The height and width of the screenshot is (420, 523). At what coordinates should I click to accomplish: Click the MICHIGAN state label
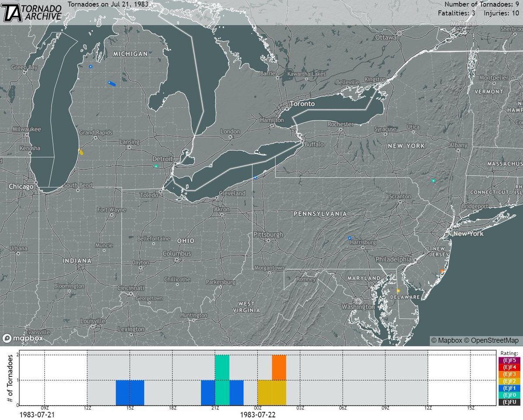130,53
